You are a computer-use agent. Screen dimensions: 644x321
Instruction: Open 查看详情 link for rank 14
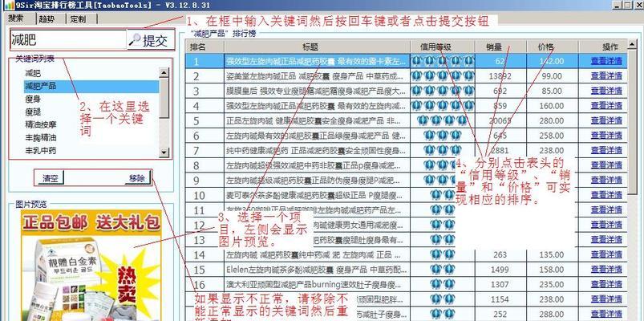click(606, 254)
